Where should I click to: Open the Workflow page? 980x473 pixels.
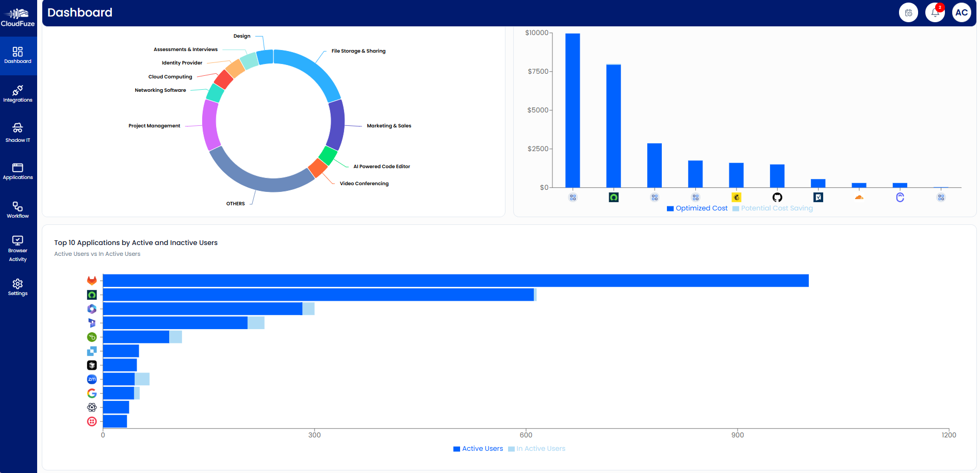(x=18, y=208)
